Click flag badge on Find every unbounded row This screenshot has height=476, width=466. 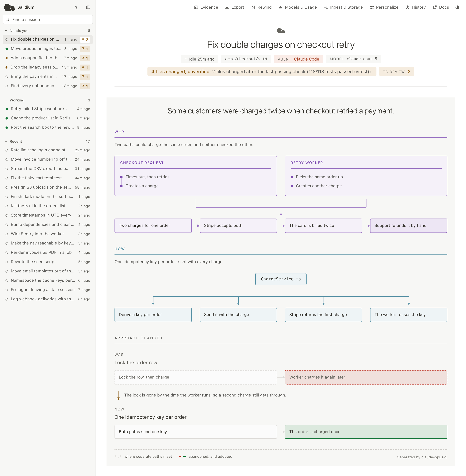pyautogui.click(x=85, y=86)
